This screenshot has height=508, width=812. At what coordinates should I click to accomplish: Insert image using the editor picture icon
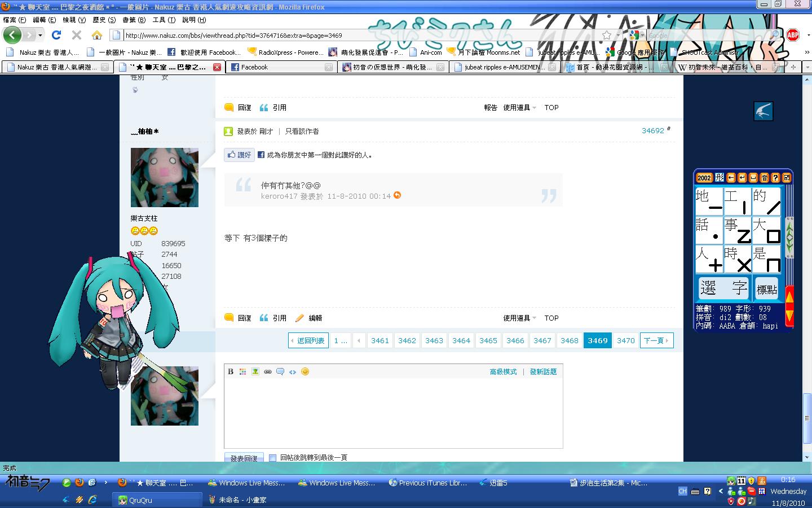point(255,371)
